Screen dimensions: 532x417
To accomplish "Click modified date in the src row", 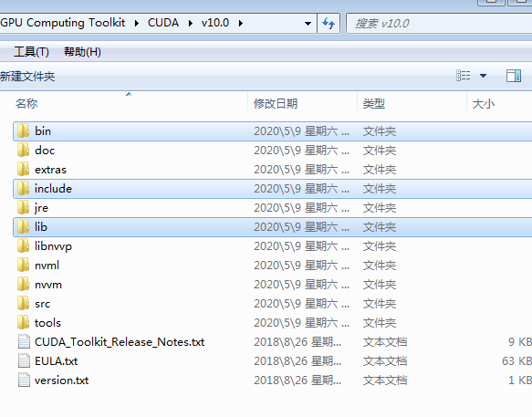I will [x=301, y=303].
